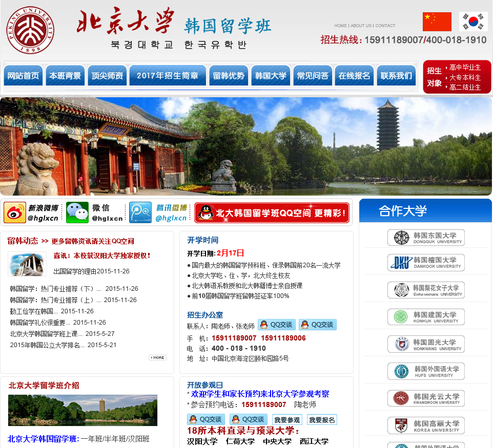Viewport: 493px width, 448px height.
Task: Open 2017年招生简章 navigation tab
Action: click(168, 75)
